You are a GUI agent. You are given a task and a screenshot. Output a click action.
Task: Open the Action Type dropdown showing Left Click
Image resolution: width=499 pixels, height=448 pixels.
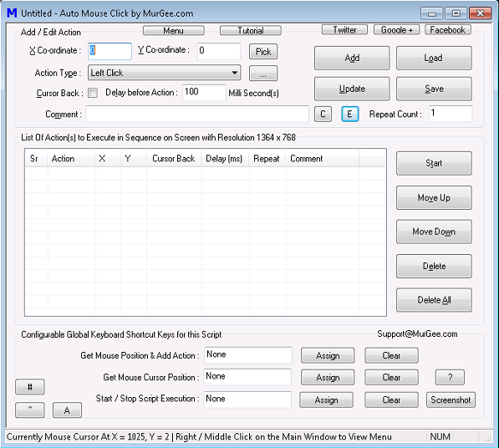tap(164, 73)
